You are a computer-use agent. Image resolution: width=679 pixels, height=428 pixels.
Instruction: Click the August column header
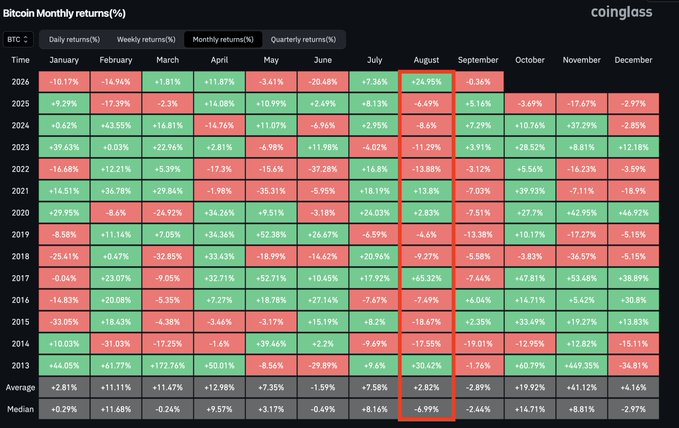click(x=426, y=60)
